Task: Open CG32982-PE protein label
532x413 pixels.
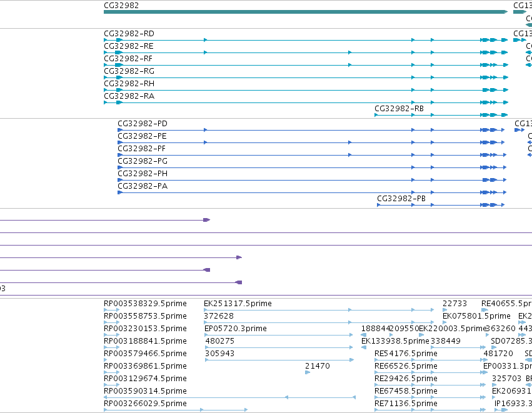Action: (x=142, y=136)
